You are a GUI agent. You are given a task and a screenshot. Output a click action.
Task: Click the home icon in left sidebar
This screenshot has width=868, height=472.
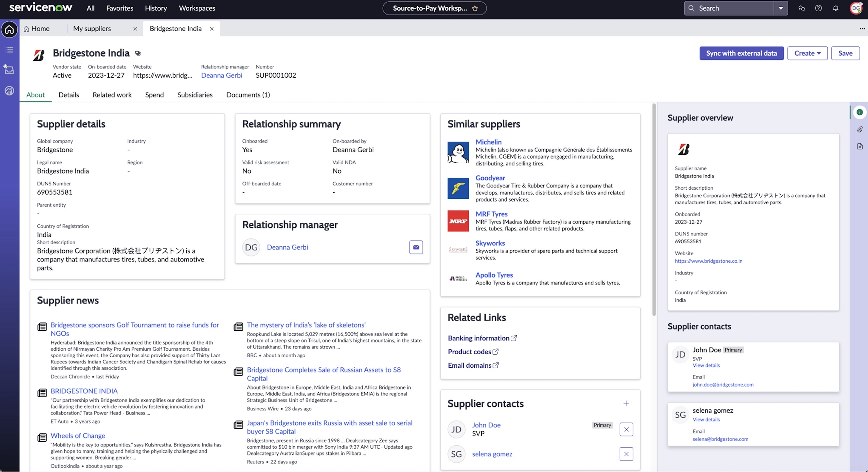(x=9, y=29)
